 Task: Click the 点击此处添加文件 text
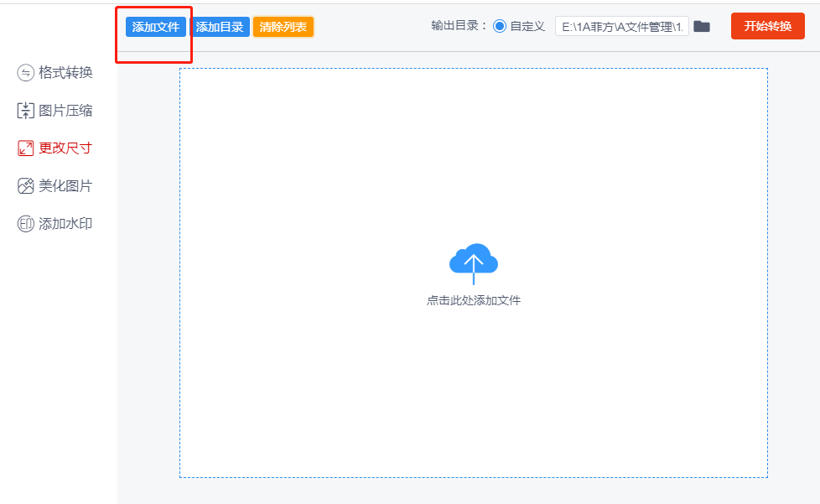click(474, 300)
